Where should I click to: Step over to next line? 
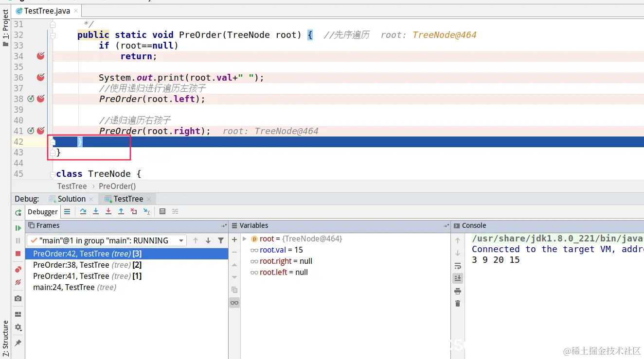click(83, 211)
